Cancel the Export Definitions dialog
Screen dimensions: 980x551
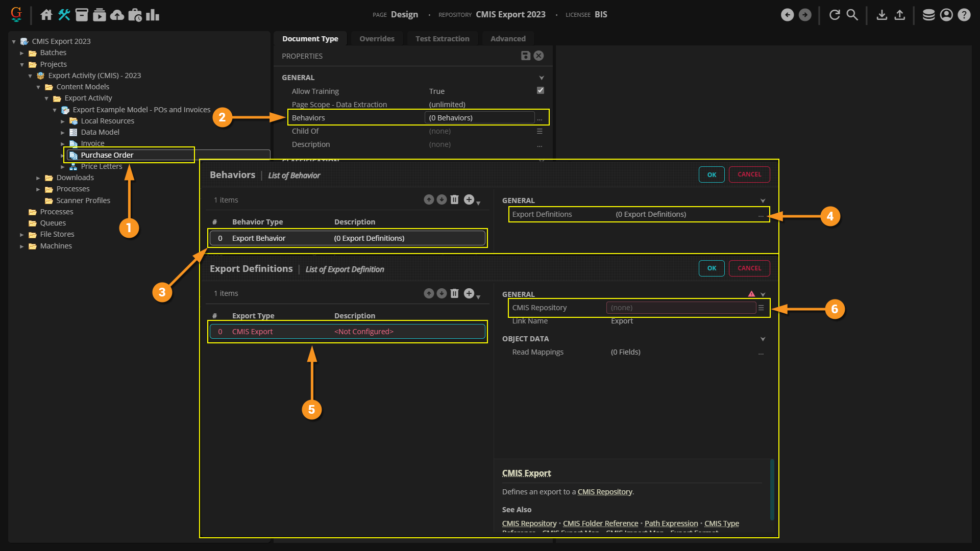(749, 268)
